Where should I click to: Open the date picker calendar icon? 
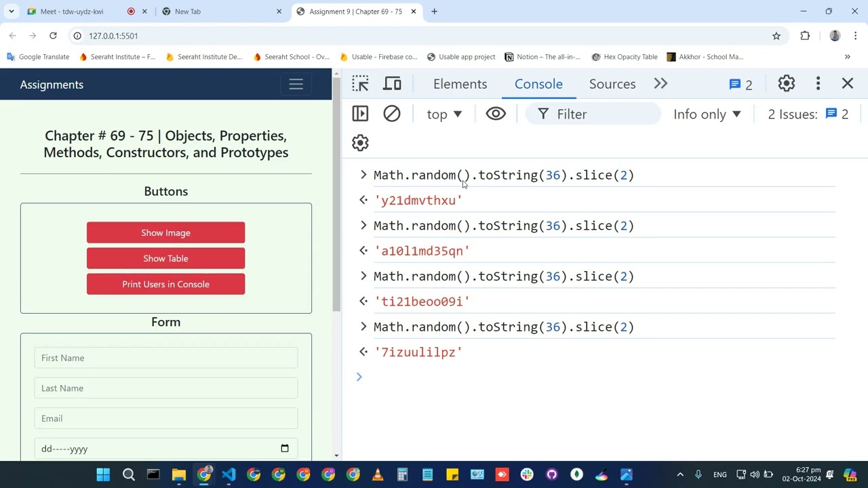pos(285,448)
